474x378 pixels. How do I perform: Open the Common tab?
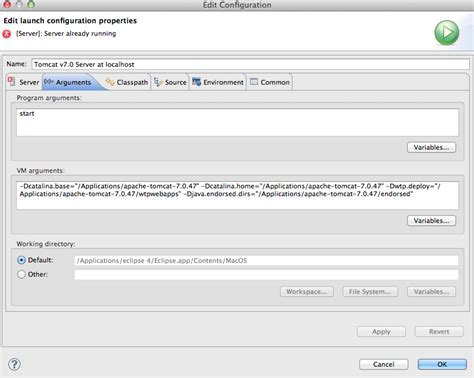point(270,82)
